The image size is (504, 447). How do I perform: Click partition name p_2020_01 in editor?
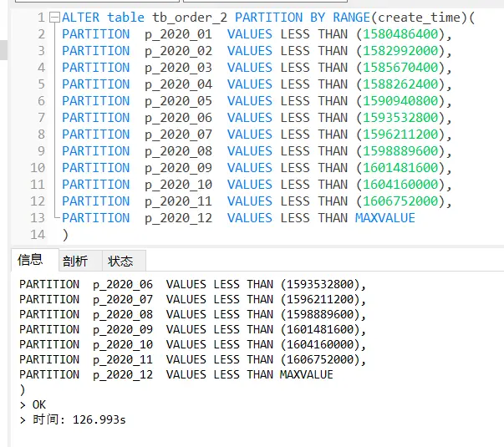[x=178, y=35]
